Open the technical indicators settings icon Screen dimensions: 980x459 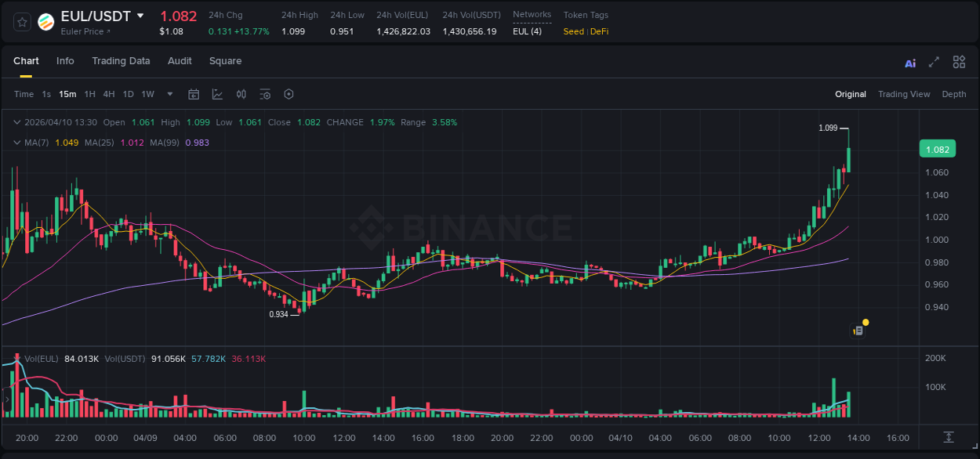[265, 94]
